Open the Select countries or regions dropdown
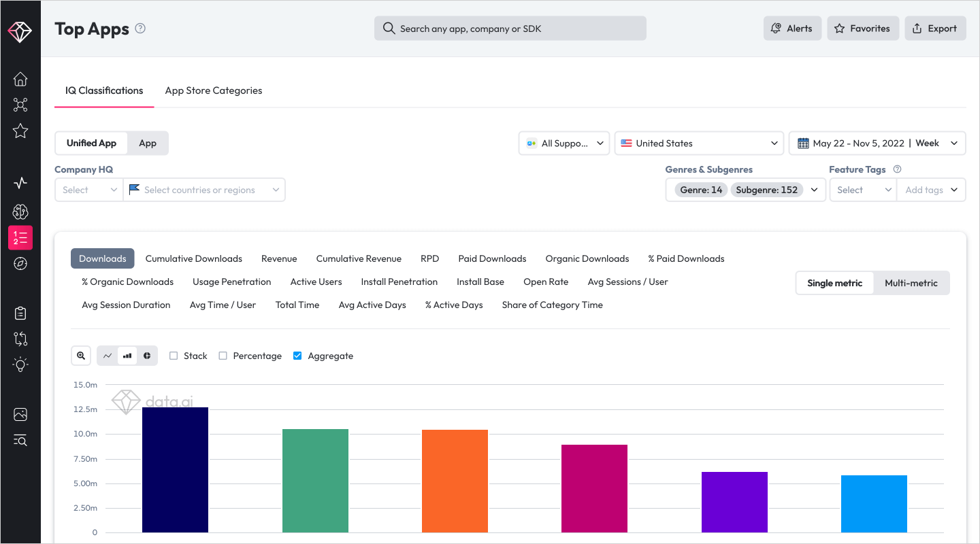The width and height of the screenshot is (980, 544). point(204,190)
